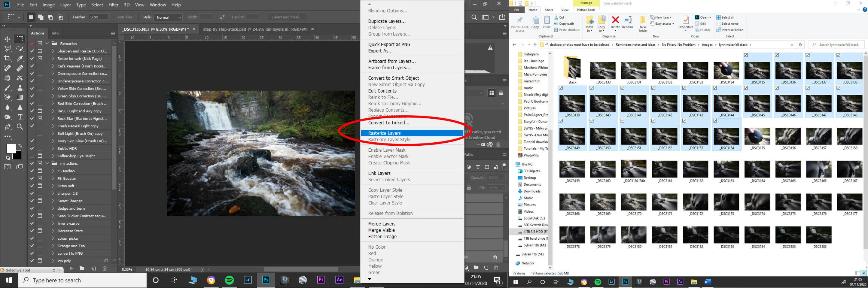Choose Rasterize Layers from context menu
Screen dimensions: 868x288
point(412,133)
